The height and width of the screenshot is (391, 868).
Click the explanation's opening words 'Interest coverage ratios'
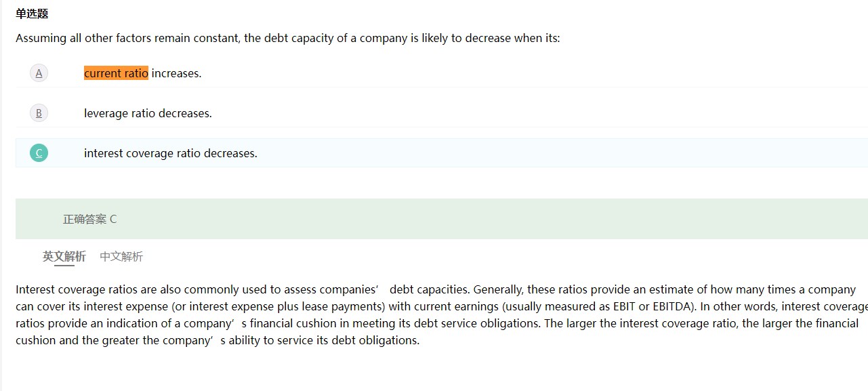(75, 289)
